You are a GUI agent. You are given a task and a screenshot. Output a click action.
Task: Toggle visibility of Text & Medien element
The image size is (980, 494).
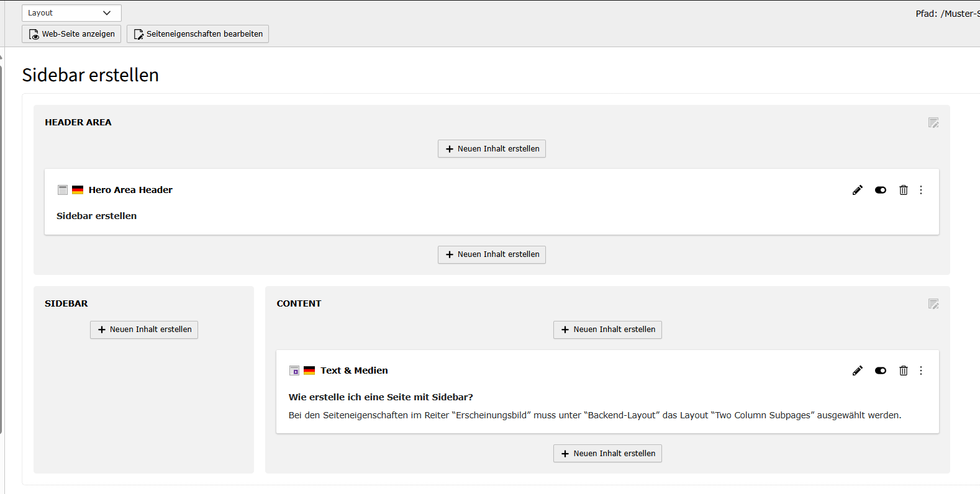[x=881, y=370]
